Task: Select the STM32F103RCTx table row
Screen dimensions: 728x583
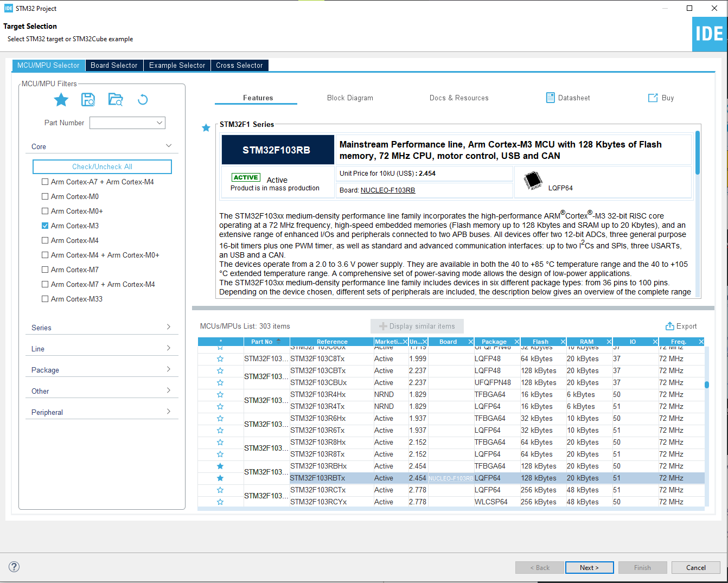Action: pyautogui.click(x=451, y=490)
